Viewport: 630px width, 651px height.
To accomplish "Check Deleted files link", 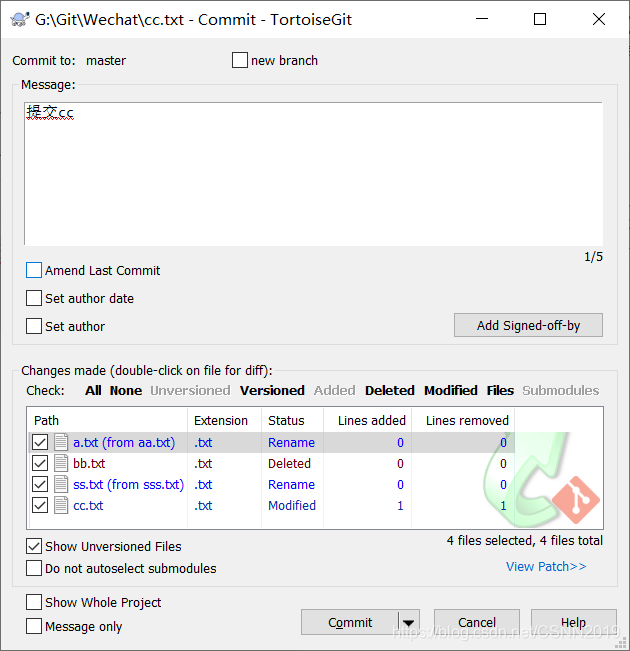I will (390, 390).
